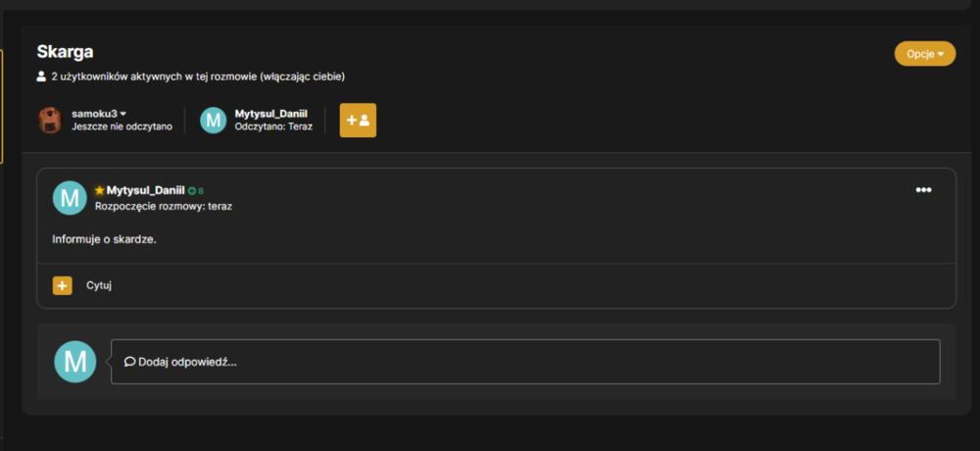Click Cytuj to quote the message
980x451 pixels.
click(x=99, y=286)
